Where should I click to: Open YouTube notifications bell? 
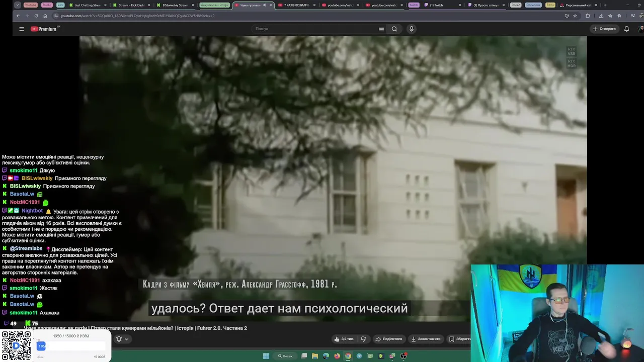(x=626, y=29)
